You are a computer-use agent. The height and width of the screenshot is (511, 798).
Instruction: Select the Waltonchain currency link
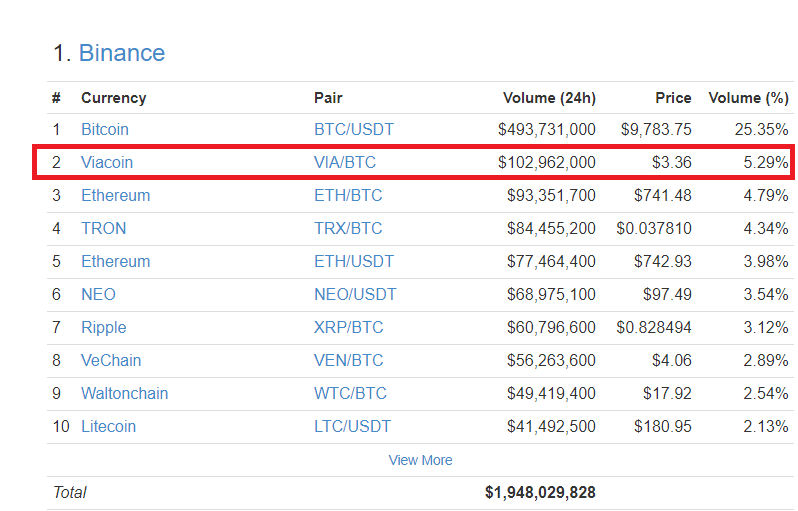pyautogui.click(x=124, y=393)
